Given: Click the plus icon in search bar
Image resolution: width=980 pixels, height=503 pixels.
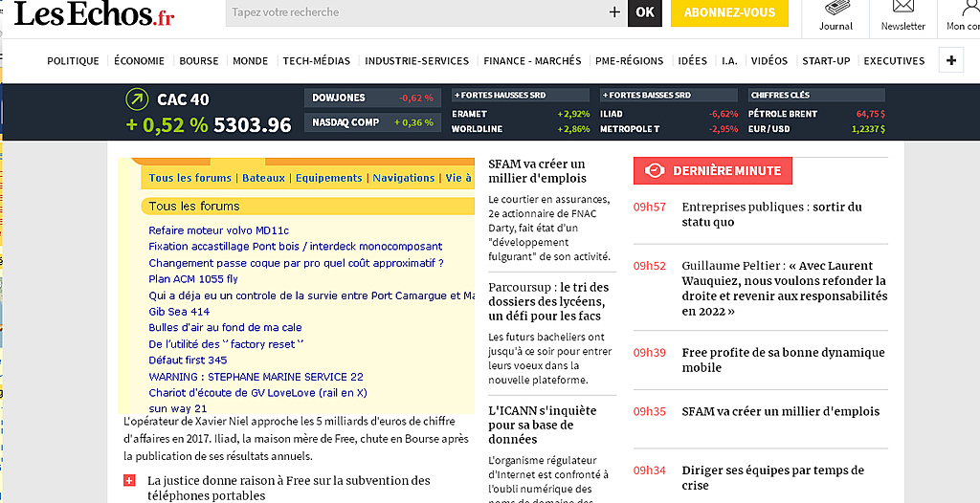Looking at the screenshot, I should click(x=615, y=11).
